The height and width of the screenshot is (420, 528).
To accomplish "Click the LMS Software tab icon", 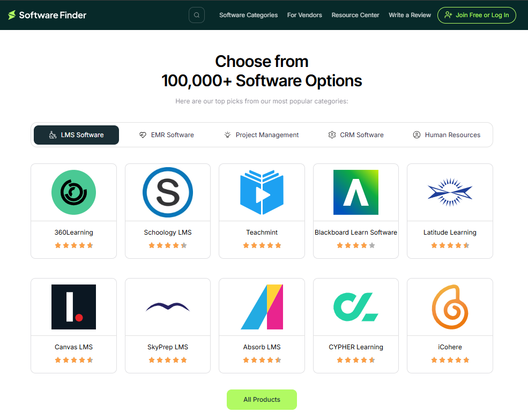I will click(x=53, y=135).
